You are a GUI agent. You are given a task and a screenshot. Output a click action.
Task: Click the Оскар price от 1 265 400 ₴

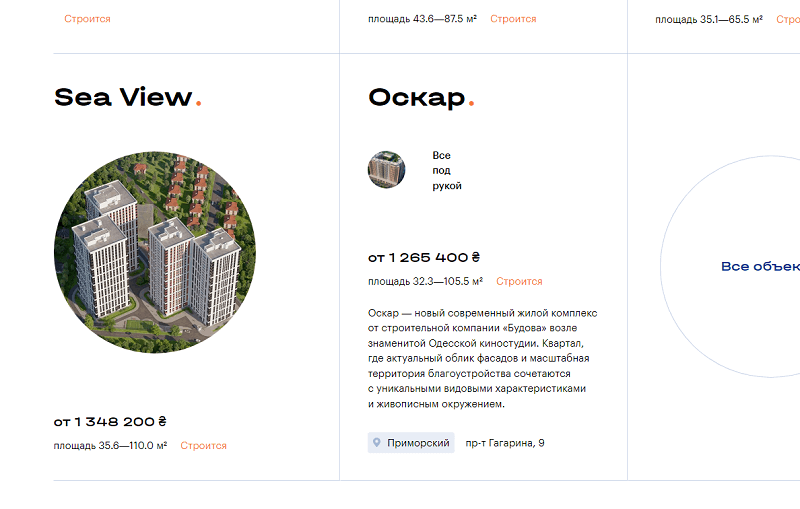(424, 257)
